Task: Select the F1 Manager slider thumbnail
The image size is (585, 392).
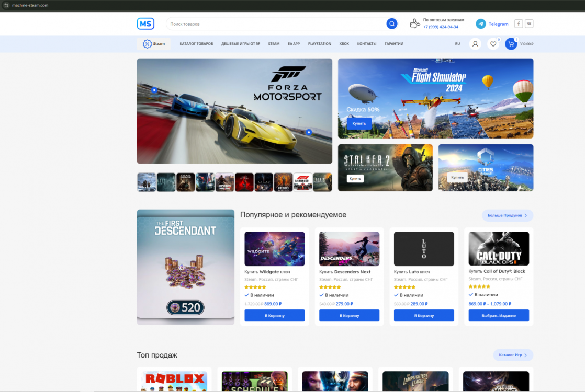Action: (303, 182)
